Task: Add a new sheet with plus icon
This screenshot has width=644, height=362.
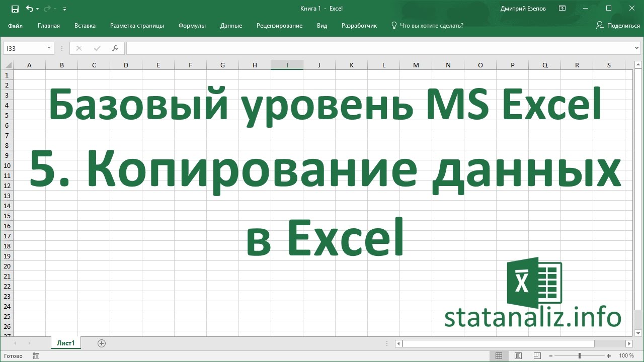Action: tap(102, 343)
